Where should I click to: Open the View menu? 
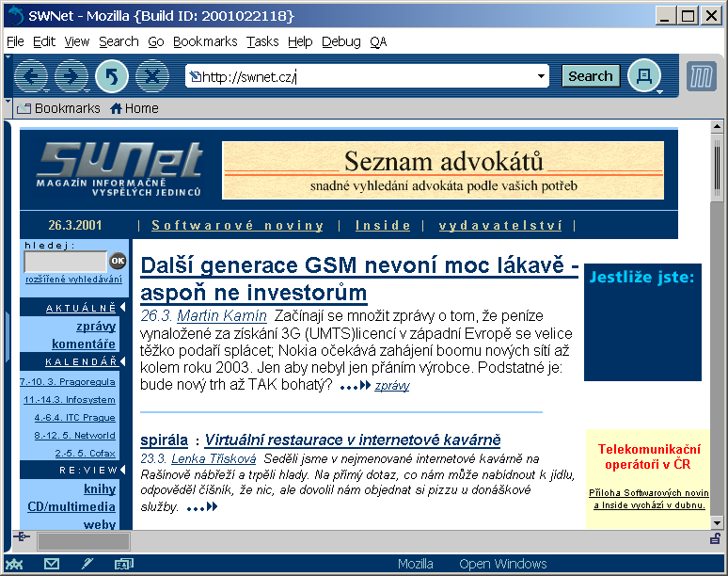tap(76, 41)
